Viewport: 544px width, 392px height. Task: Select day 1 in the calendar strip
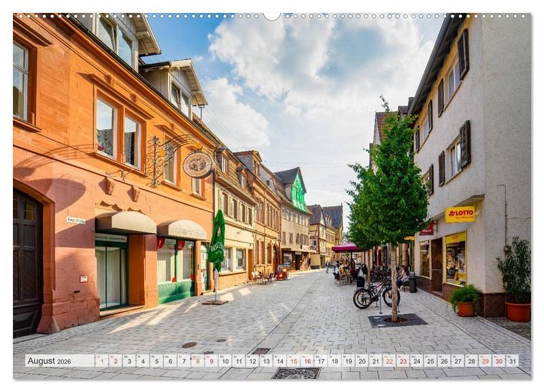[101, 361]
